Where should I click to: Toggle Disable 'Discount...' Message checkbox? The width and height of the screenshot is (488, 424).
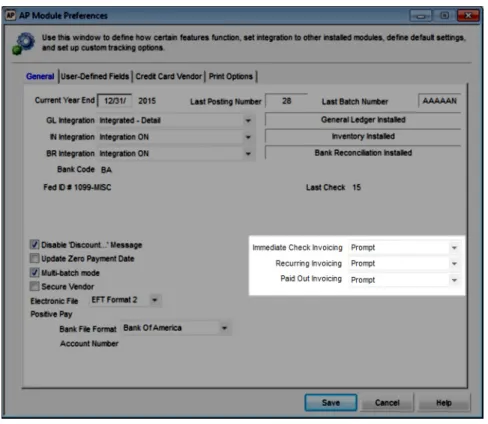(x=34, y=245)
